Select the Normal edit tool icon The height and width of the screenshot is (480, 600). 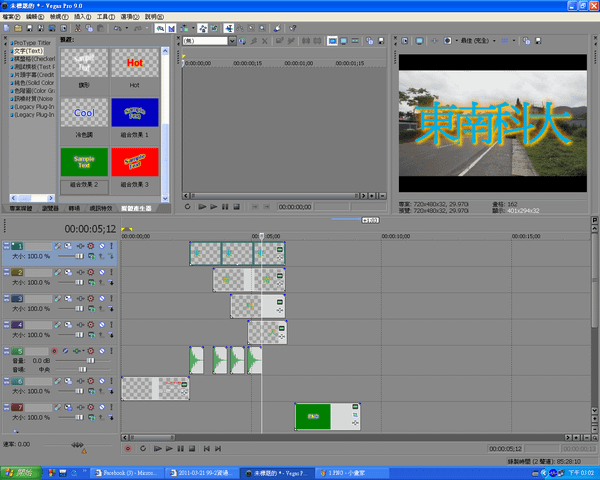[229, 28]
